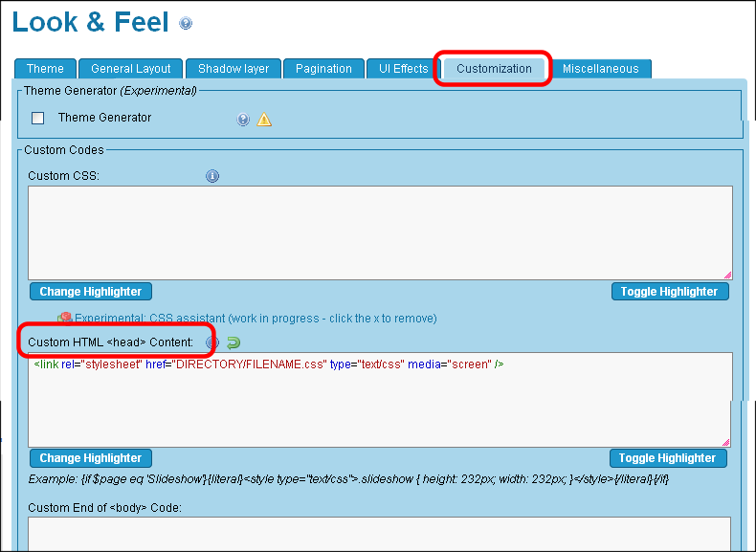This screenshot has height=552, width=756.
Task: Open the General Layout tab
Action: coord(131,69)
